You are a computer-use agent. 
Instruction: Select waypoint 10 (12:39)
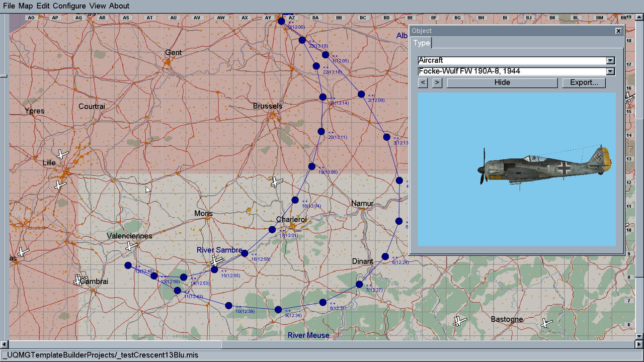click(228, 306)
